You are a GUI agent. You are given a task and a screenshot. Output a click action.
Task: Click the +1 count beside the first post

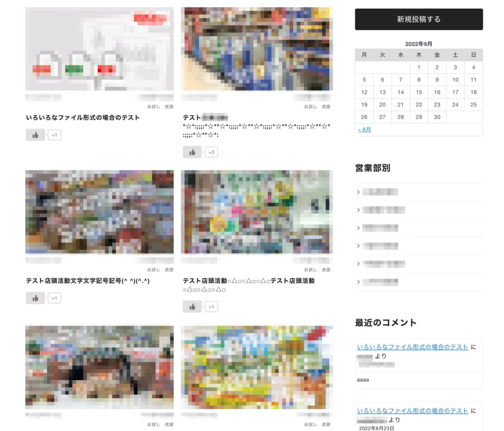[54, 135]
